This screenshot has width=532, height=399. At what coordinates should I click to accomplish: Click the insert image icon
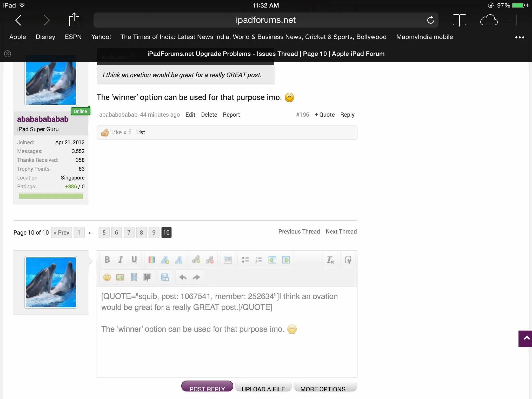[x=120, y=277]
